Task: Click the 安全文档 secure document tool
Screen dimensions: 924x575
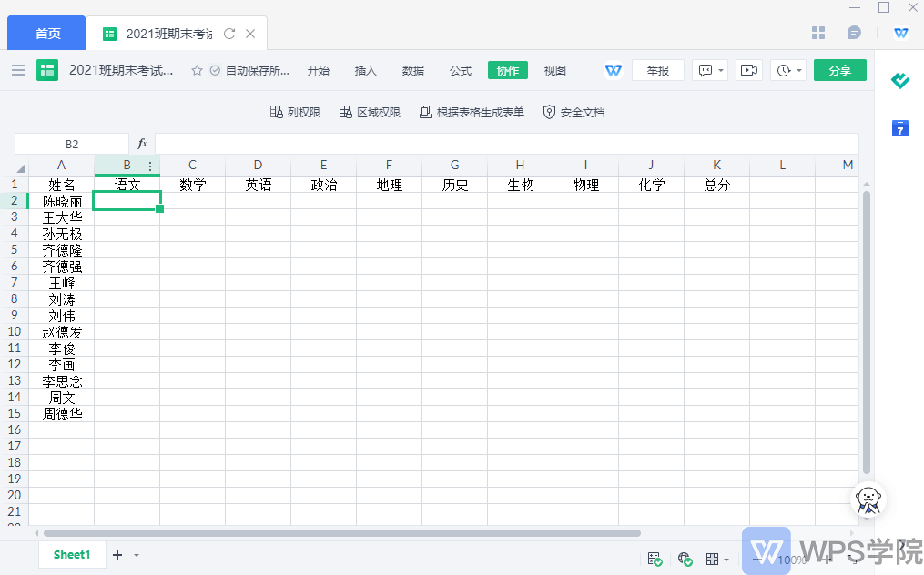Action: click(x=574, y=112)
